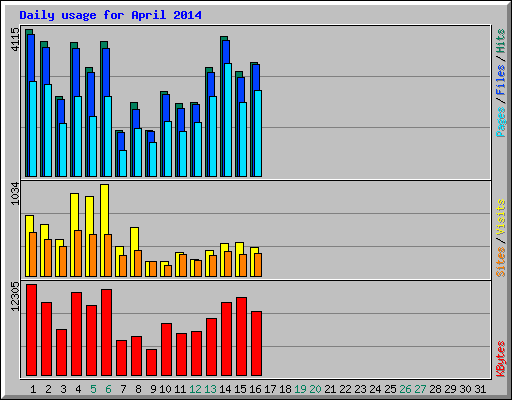The width and height of the screenshot is (512, 400).
Task: Click the red 'KBytes' legend label
Action: click(500, 359)
